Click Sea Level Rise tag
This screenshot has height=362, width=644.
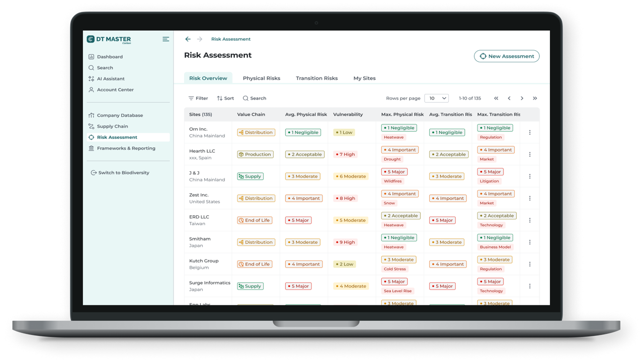point(397,291)
